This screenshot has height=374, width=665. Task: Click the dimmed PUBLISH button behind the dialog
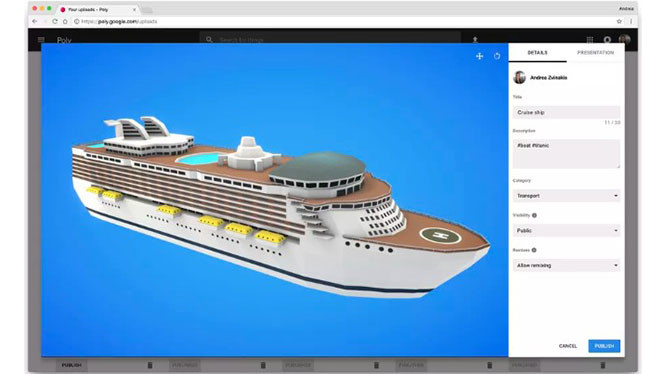[x=72, y=365]
